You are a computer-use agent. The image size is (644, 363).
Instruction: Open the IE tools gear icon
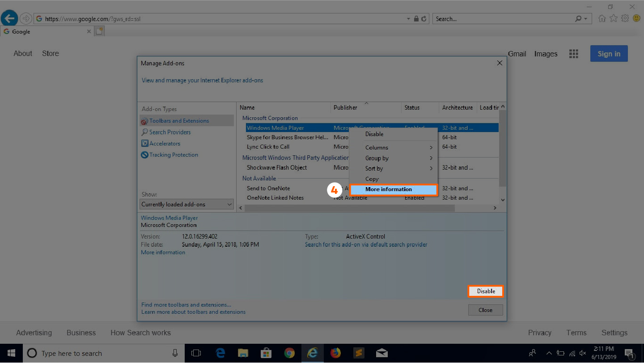[x=625, y=18]
